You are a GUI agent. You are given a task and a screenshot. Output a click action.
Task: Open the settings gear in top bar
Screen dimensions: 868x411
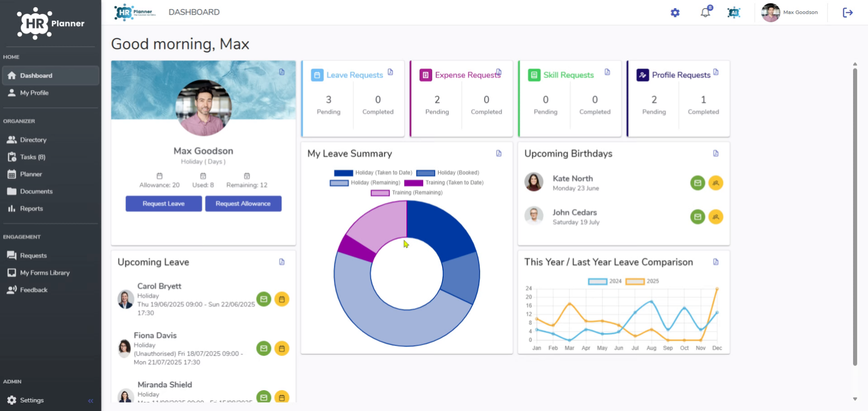[675, 13]
